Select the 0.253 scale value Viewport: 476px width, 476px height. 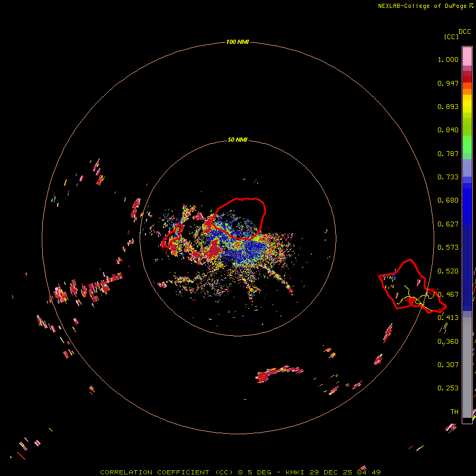click(x=448, y=388)
